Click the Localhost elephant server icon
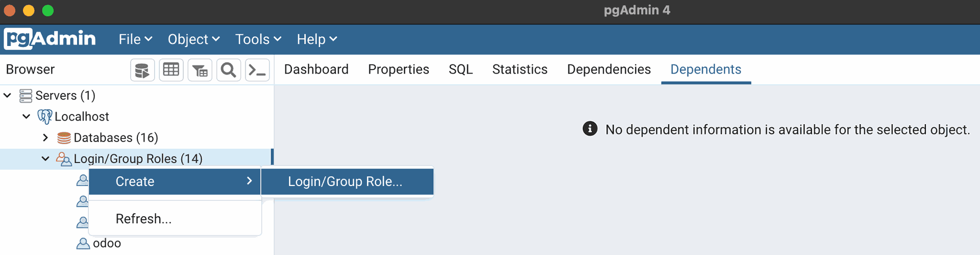Image resolution: width=980 pixels, height=255 pixels. point(45,117)
